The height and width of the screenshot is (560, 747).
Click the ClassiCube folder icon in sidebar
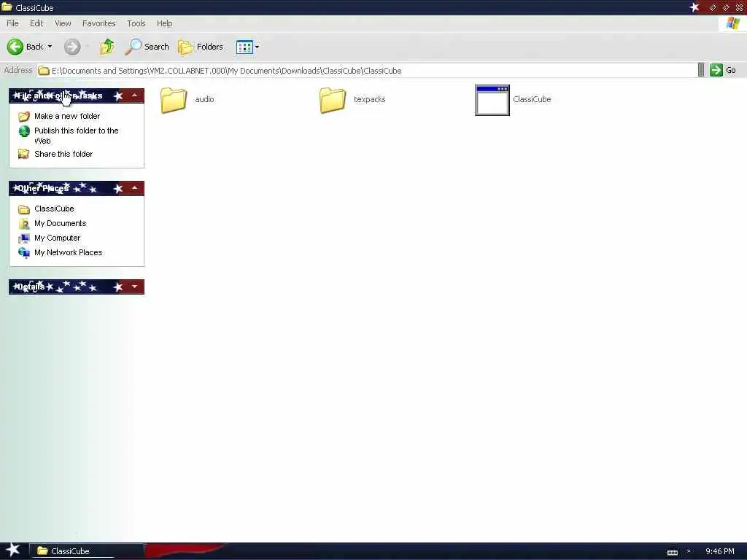click(x=24, y=209)
